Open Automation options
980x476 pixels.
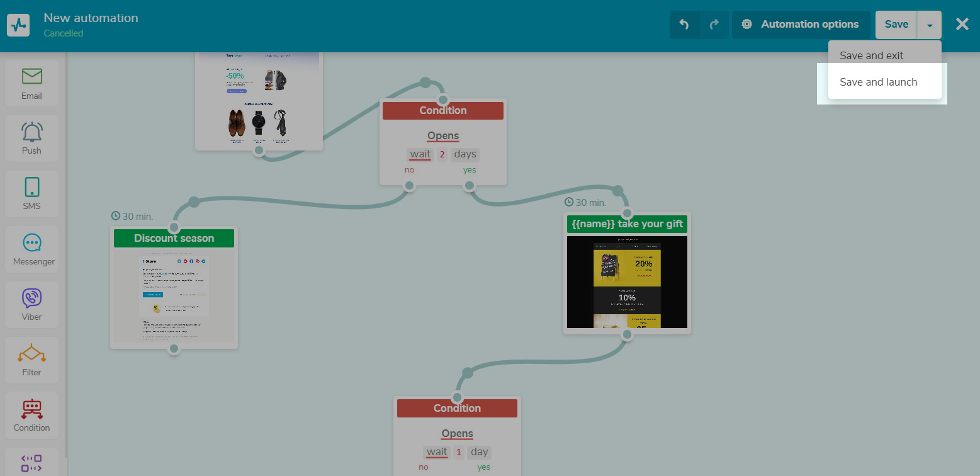click(x=801, y=25)
